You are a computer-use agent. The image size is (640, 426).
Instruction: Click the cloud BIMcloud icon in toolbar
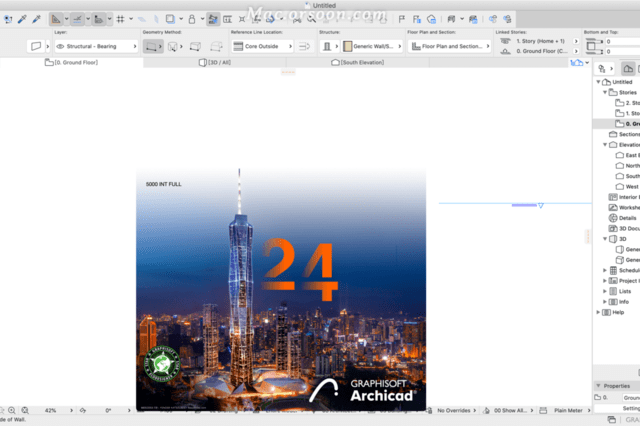431,19
